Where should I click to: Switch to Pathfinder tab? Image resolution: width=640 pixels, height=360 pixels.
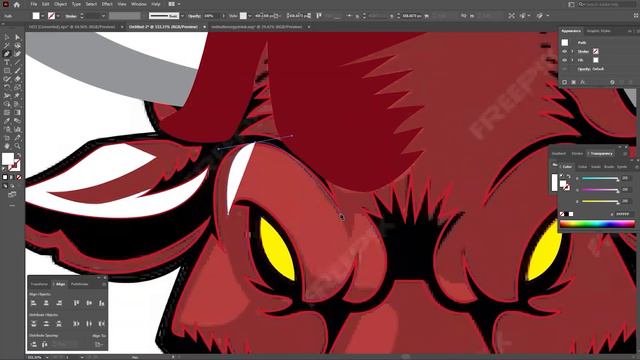80,284
